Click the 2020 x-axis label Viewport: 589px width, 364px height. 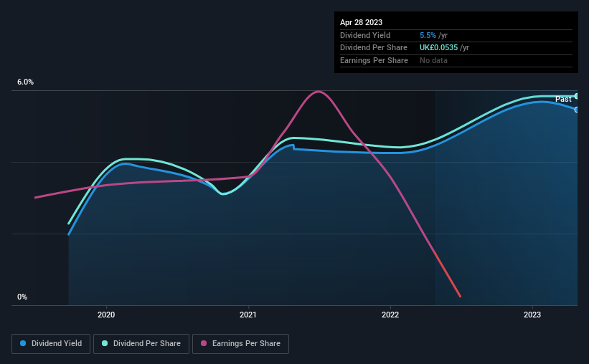pos(106,315)
